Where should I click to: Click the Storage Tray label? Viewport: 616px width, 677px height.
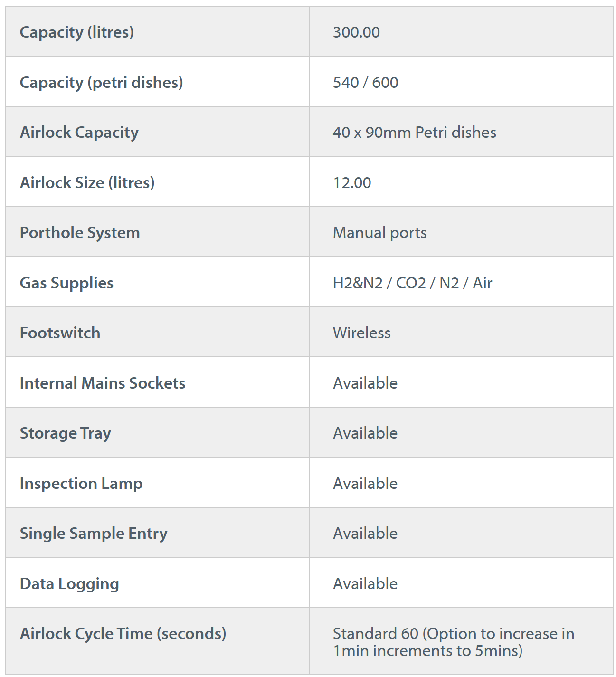66,433
